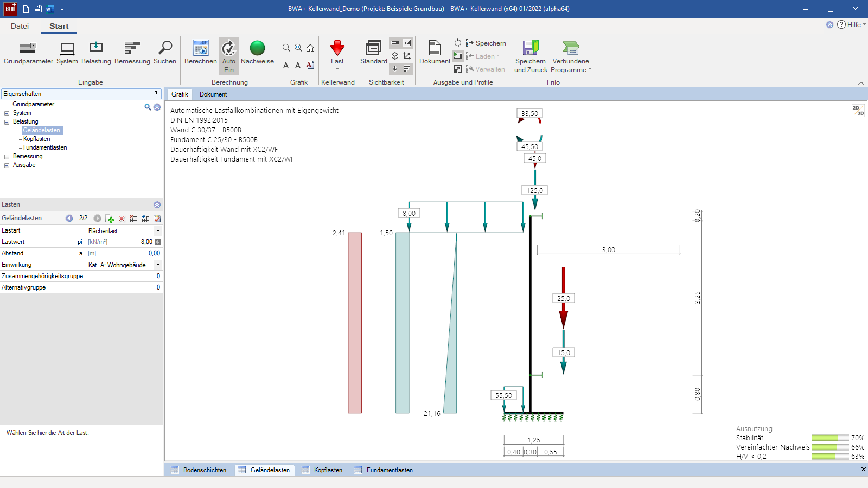Viewport: 868px width, 488px height.
Task: Open the Bemessung settings button
Action: point(132,53)
